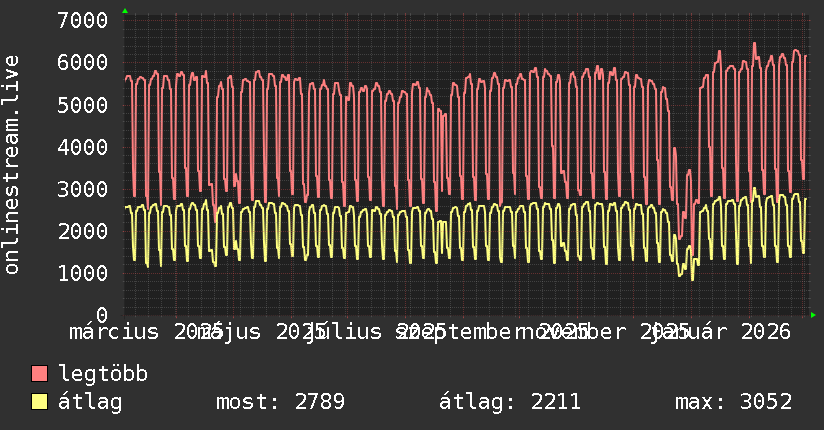Select the most: 2789 statistic

tap(281, 402)
